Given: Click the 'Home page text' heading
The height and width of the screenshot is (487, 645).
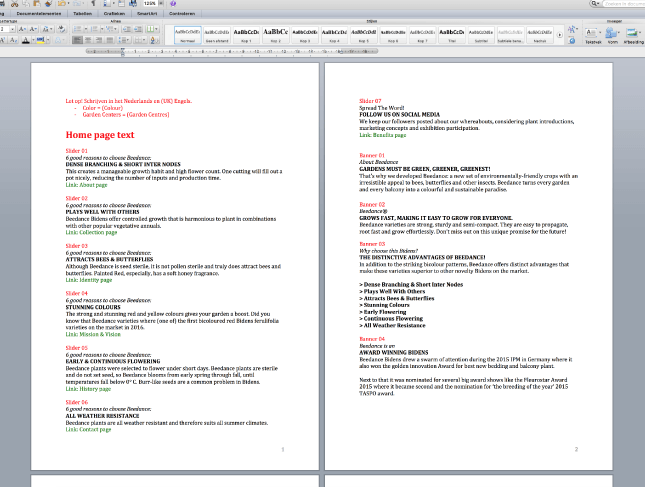Looking at the screenshot, I should (100, 135).
